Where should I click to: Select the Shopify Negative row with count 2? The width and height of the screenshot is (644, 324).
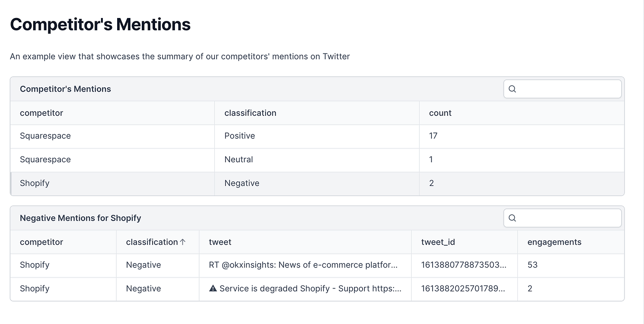(317, 184)
